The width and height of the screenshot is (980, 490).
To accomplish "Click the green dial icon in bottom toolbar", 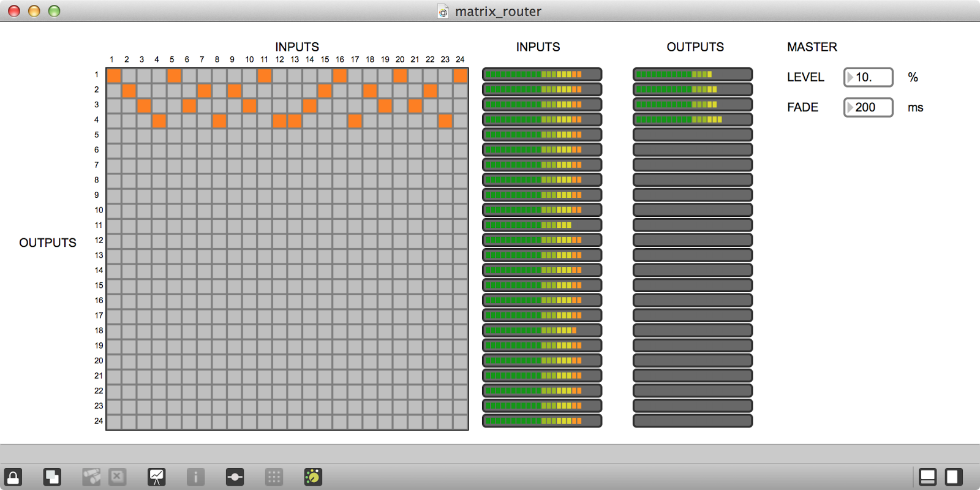I will (313, 477).
